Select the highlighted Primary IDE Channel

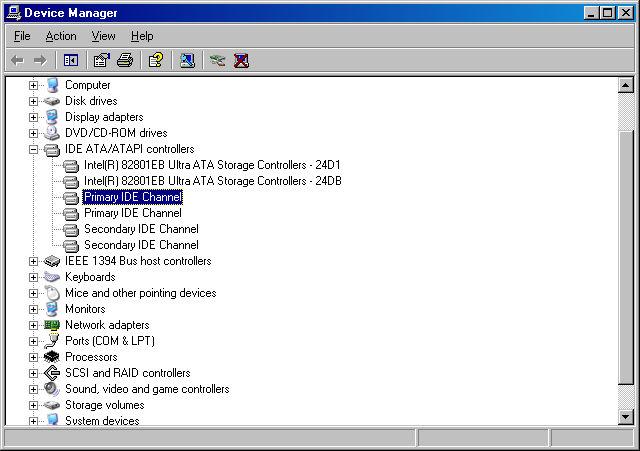click(133, 197)
